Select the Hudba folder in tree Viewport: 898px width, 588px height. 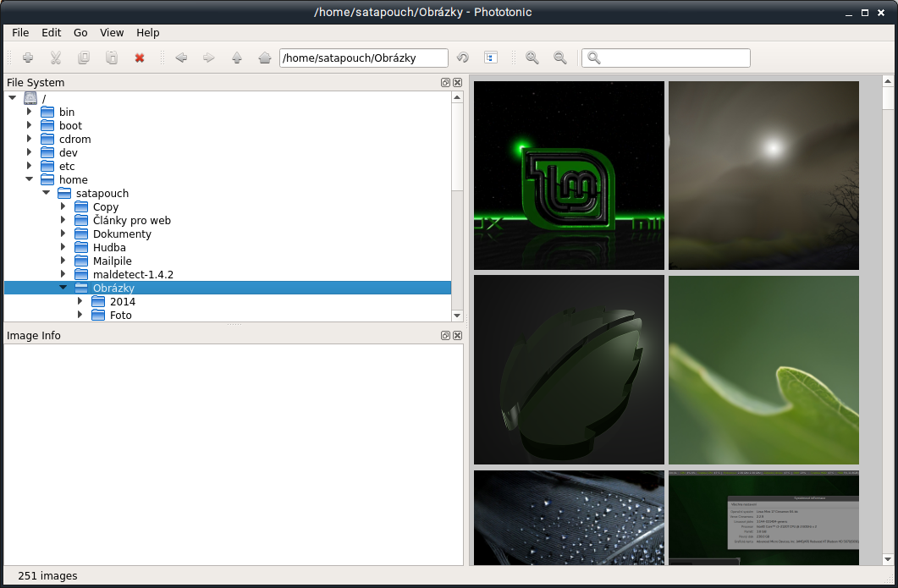point(109,247)
